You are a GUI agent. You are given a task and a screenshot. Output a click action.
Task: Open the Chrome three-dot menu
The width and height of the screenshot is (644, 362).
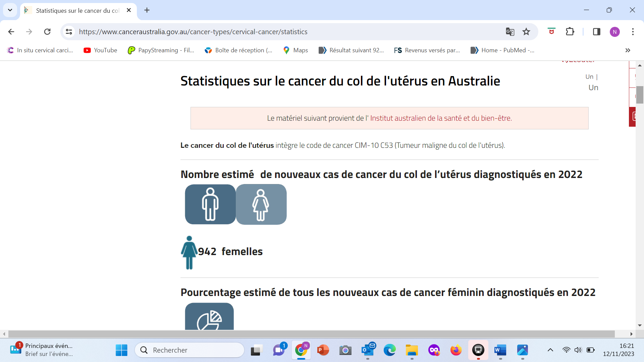coord(633,32)
